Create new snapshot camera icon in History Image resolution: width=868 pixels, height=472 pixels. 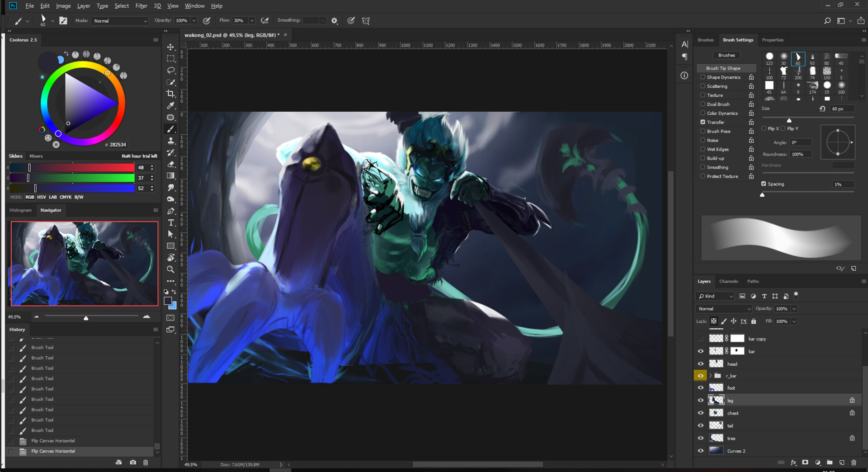133,463
